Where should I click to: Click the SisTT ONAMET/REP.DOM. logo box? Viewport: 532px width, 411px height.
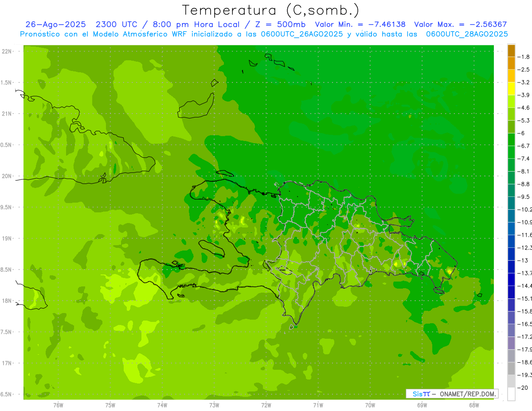(x=452, y=394)
